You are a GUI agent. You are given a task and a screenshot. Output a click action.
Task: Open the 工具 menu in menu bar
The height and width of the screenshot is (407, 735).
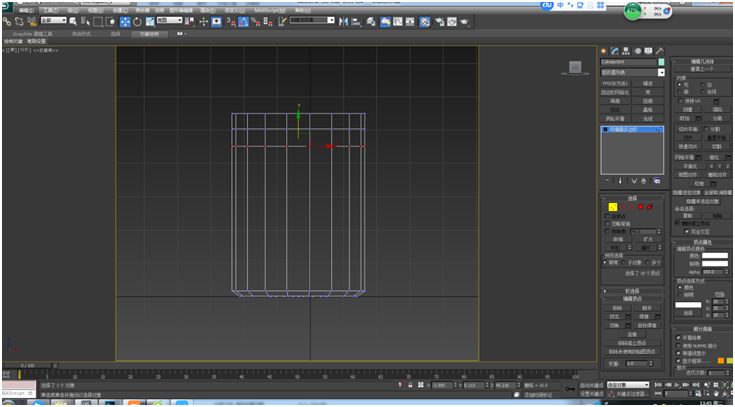coord(49,10)
